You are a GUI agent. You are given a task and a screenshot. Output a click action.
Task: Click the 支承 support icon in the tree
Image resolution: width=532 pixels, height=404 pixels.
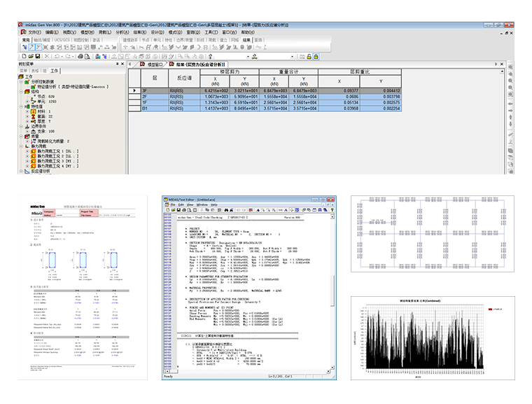(34, 132)
